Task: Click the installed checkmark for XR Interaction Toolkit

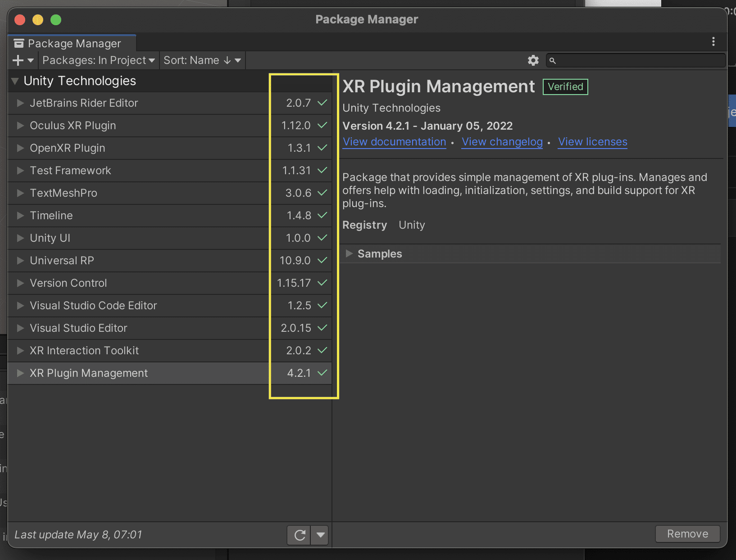Action: (322, 350)
